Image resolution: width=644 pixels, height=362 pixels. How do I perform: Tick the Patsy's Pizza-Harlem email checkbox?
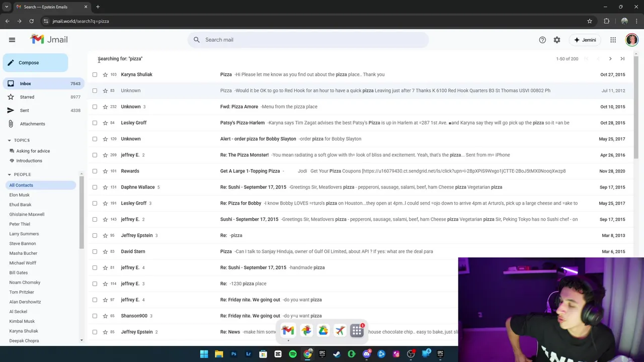point(95,123)
